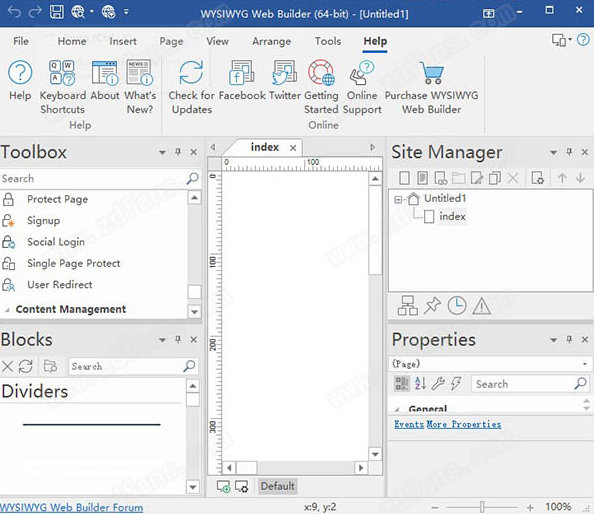Open Properties panel options dropdown arrow

(x=553, y=340)
